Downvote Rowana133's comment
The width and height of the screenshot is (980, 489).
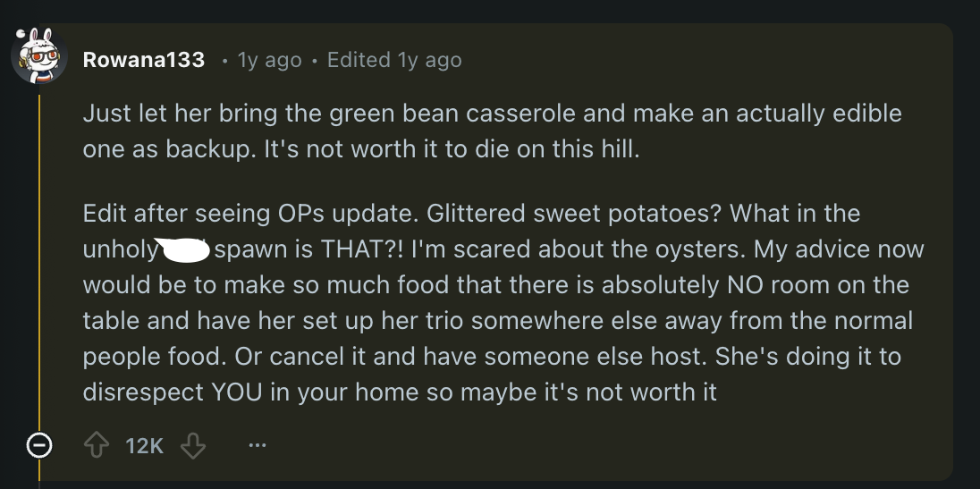tap(192, 444)
